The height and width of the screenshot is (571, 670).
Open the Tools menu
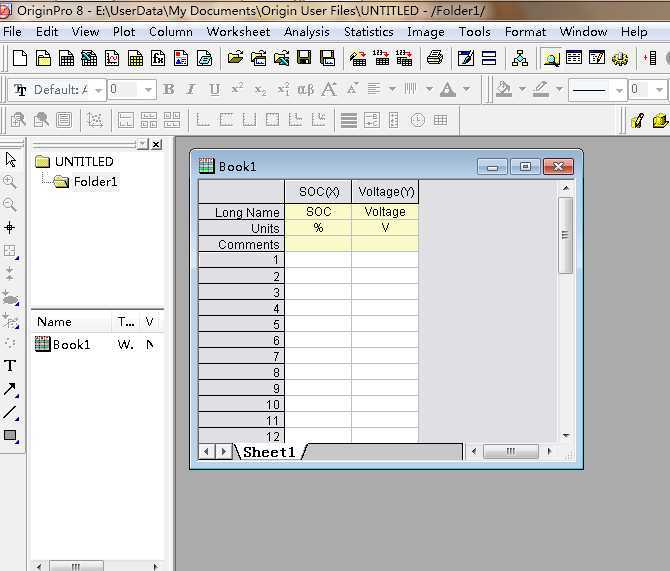click(474, 32)
